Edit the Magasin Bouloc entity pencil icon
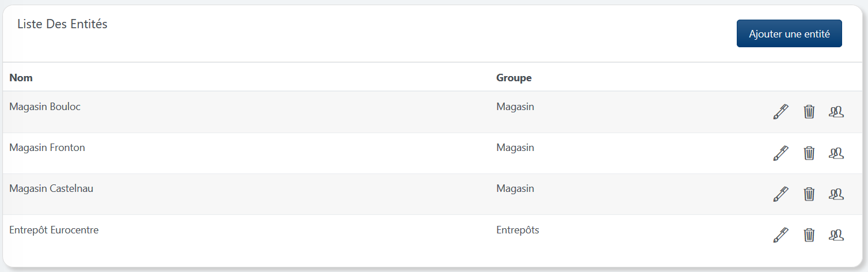 pos(780,112)
